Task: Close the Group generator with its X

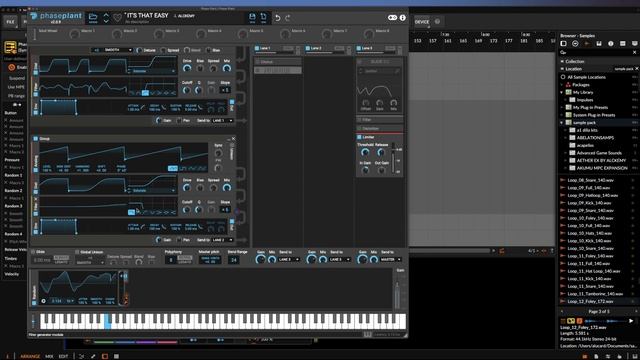Action: click(233, 139)
